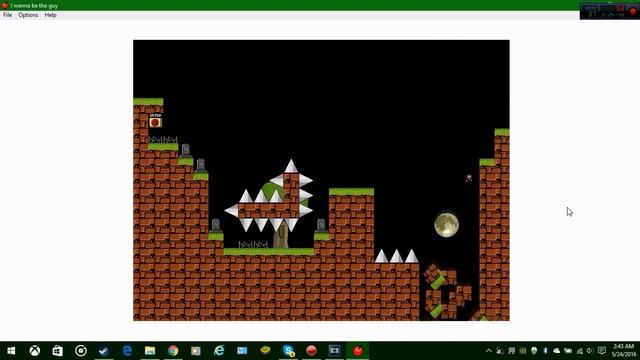Open the green block app taskbar icon
Image resolution: width=640 pixels, height=360 pixels.
click(265, 351)
